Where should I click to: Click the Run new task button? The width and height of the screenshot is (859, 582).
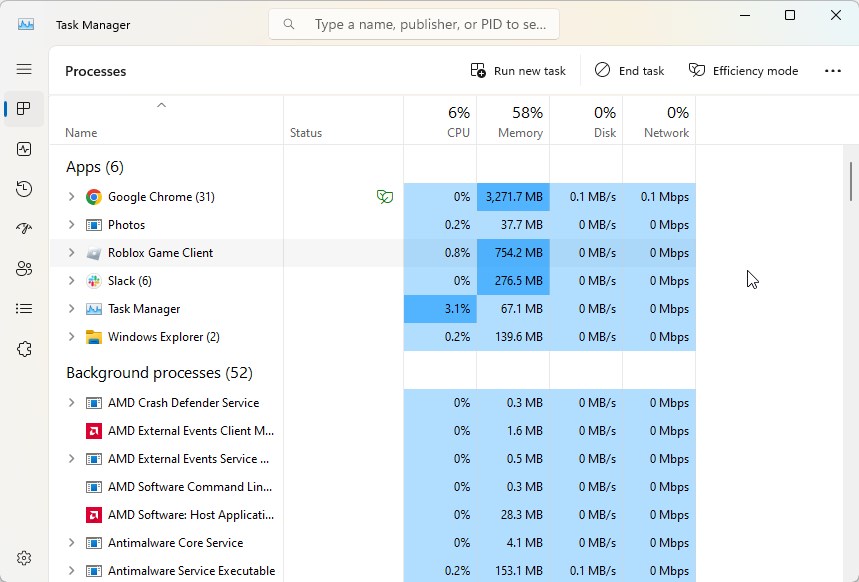[517, 70]
